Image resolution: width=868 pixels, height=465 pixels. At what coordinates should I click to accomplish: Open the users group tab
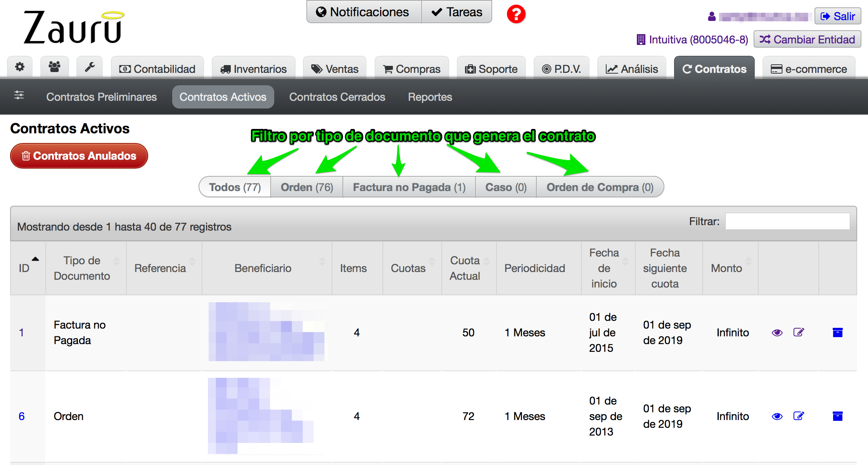(x=55, y=67)
